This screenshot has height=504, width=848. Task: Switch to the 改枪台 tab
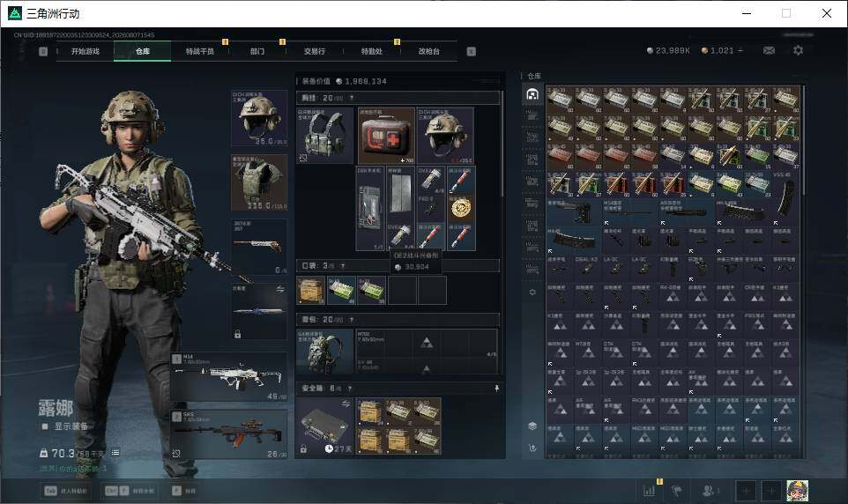point(429,51)
